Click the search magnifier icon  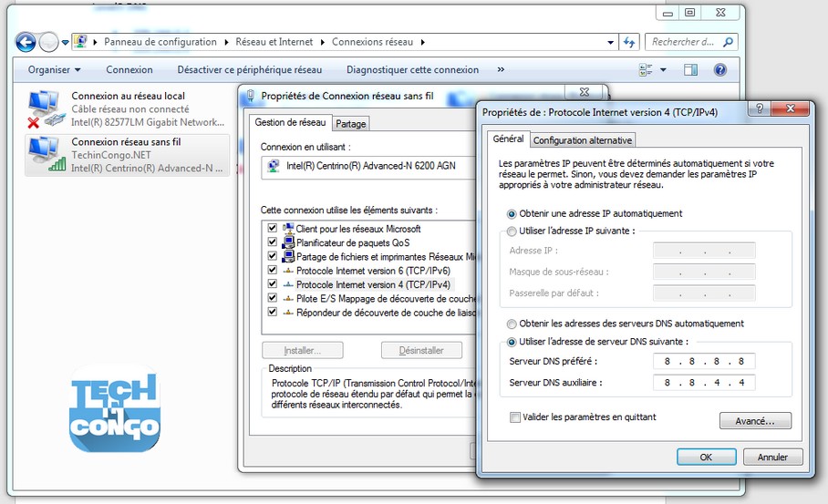tap(728, 42)
